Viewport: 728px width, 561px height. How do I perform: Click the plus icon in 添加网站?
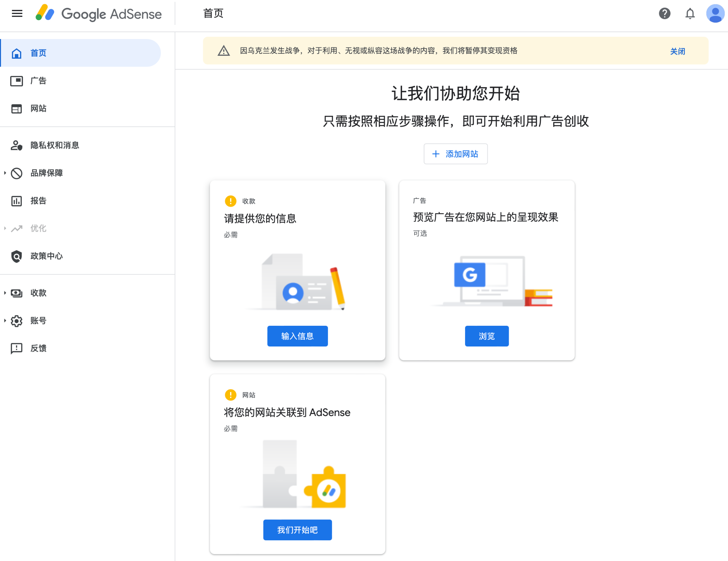click(436, 154)
